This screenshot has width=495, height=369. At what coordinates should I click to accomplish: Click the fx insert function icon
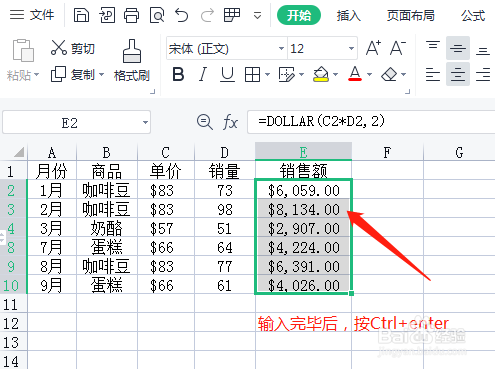[230, 122]
